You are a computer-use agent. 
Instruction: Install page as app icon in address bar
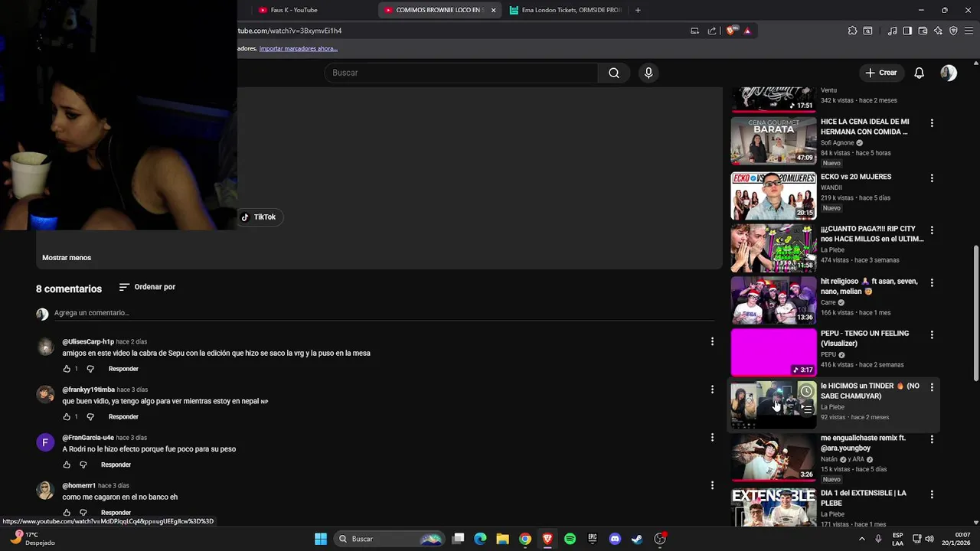point(694,31)
